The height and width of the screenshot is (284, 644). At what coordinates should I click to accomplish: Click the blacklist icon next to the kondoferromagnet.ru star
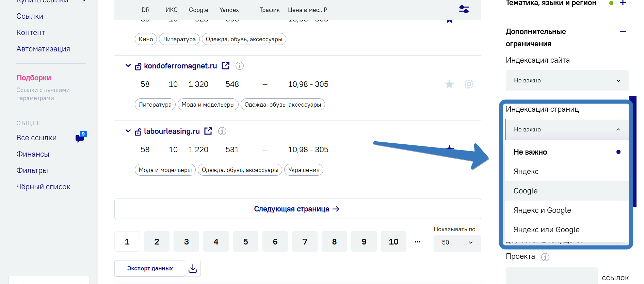[469, 84]
